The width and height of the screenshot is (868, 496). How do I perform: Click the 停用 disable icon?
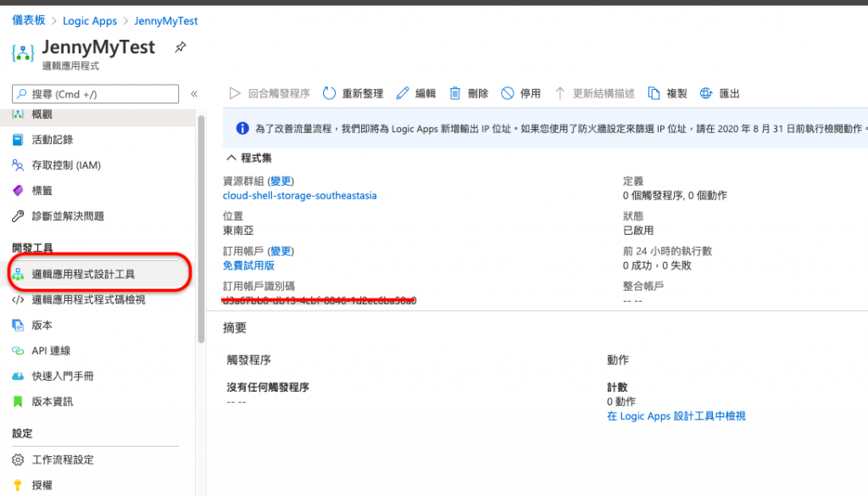pos(507,93)
